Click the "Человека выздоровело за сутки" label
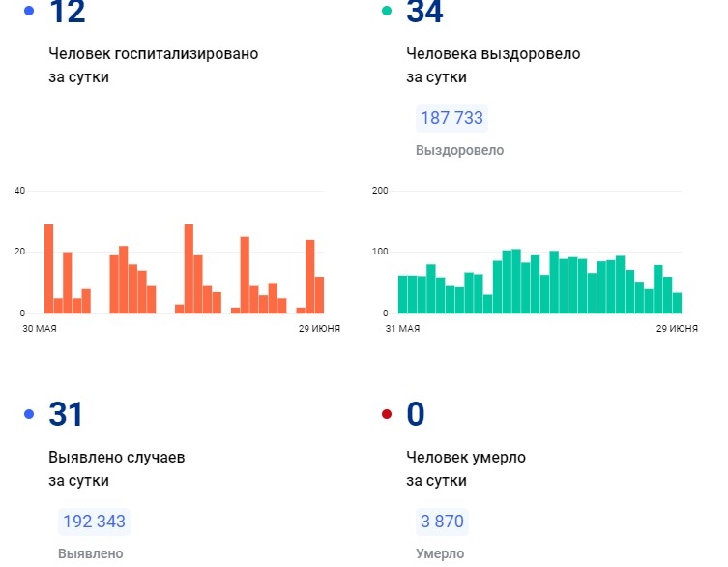Image resolution: width=728 pixels, height=567 pixels. click(493, 65)
